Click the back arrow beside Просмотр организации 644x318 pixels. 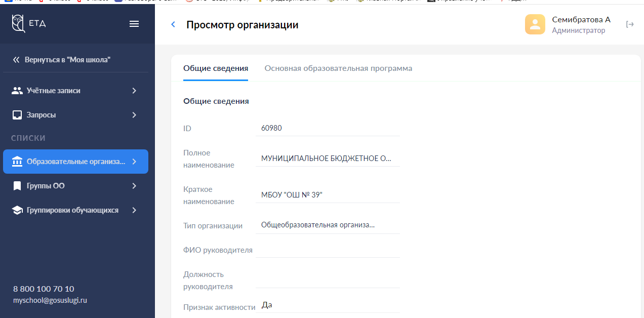click(173, 24)
